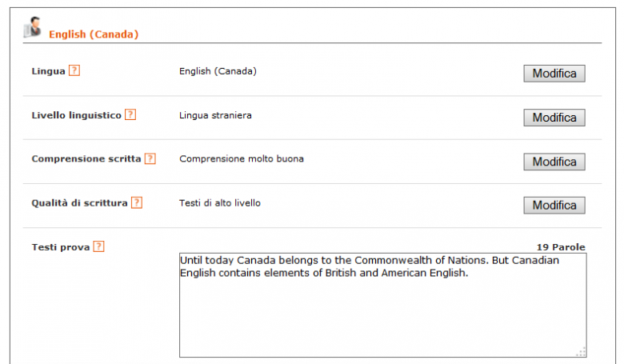Click the question mark beside Qualità di scrittura
Viewport: 624px width, 364px height.
[x=137, y=202]
